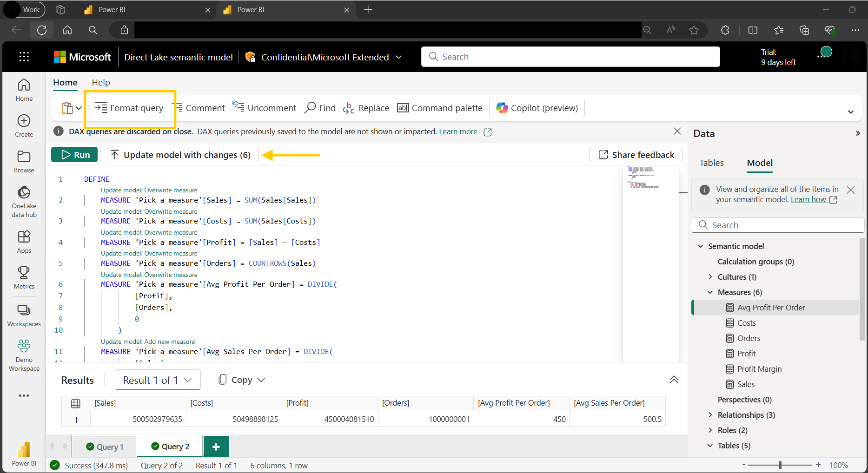
Task: Click the Find tool in toolbar
Action: 320,108
